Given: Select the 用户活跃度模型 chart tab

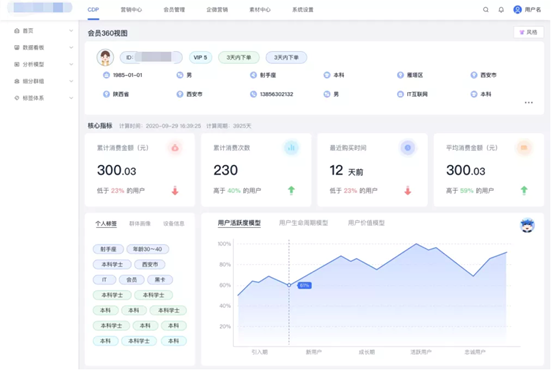Looking at the screenshot, I should pos(239,223).
